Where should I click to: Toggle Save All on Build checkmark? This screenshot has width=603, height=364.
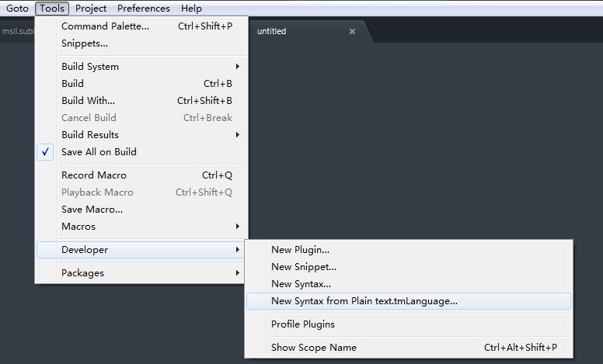45,152
